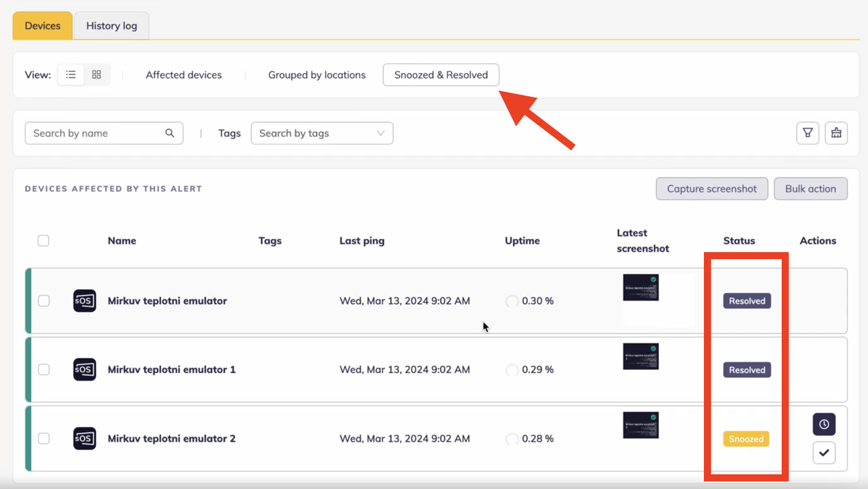Open the filter funnel icon
This screenshot has height=489, width=868.
tap(807, 133)
